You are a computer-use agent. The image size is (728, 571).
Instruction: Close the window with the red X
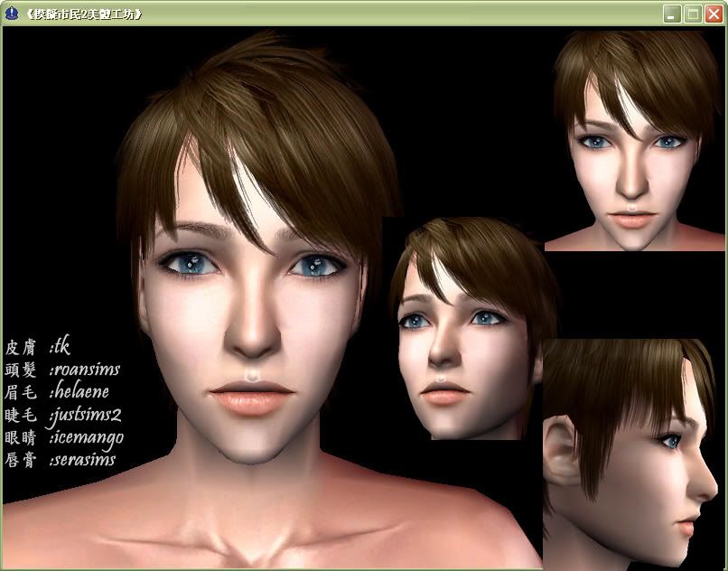click(714, 14)
